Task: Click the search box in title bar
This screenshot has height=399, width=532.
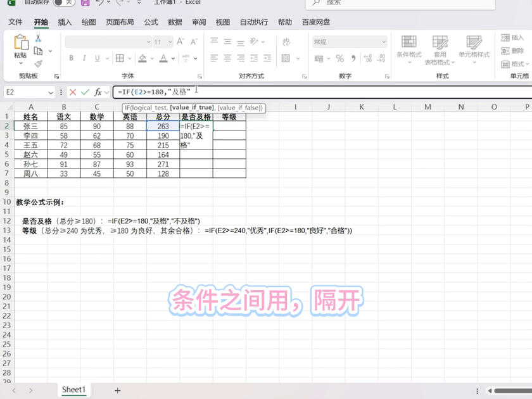Action: coord(400,3)
